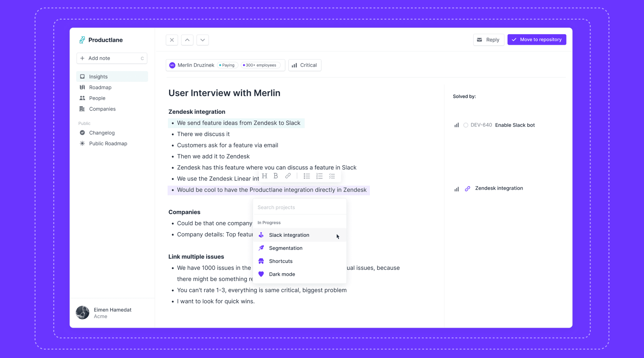
Task: Click the Merlin Druzinek avatar icon
Action: click(172, 65)
